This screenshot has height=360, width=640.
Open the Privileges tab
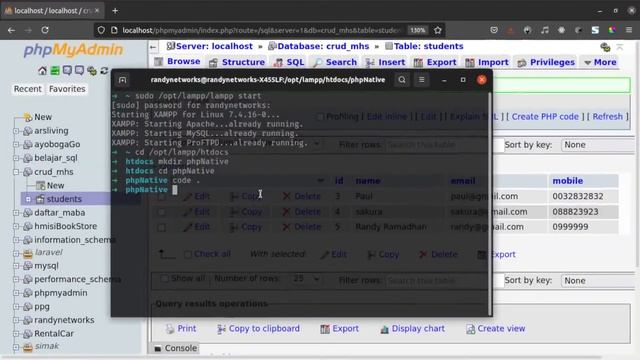tap(546, 62)
